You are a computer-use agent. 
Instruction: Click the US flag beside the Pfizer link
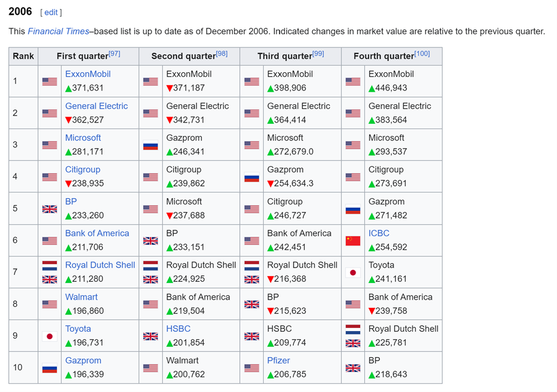click(252, 368)
